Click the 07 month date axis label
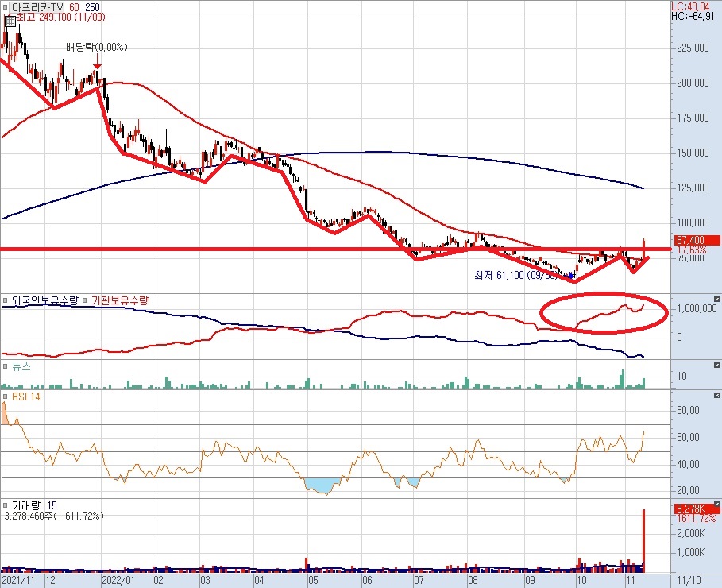The image size is (722, 588). pyautogui.click(x=419, y=580)
